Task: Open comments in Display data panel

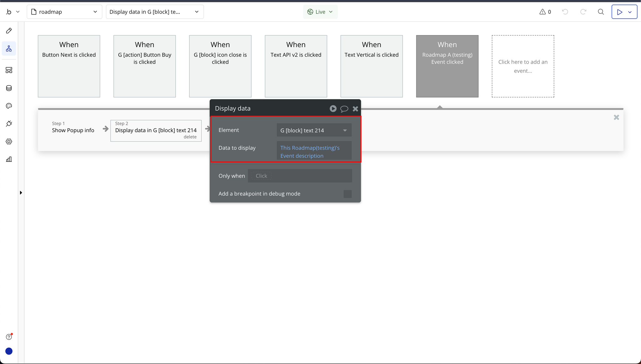Action: click(x=344, y=109)
